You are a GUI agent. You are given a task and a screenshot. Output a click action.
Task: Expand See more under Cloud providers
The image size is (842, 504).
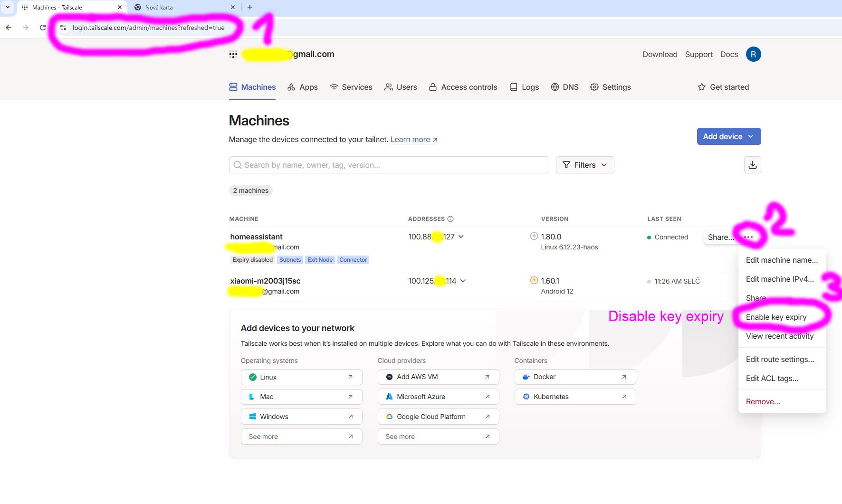(438, 437)
